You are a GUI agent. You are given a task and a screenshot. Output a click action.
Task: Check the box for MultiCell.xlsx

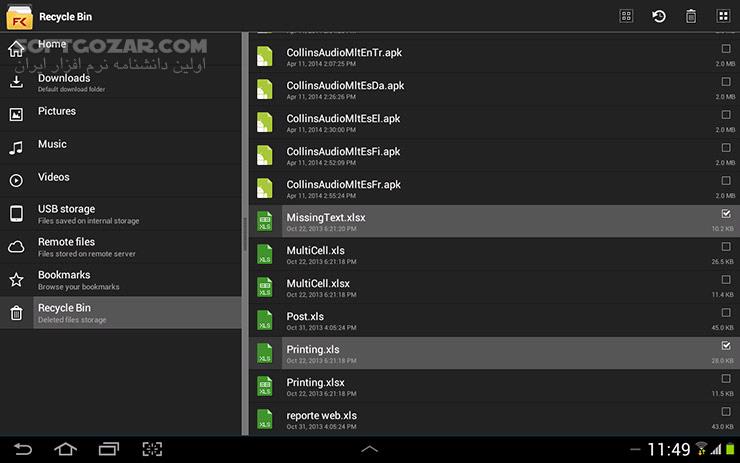click(x=726, y=280)
